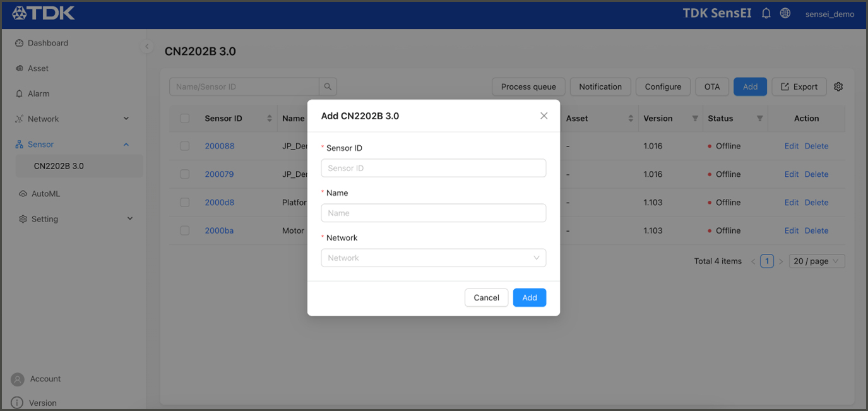This screenshot has height=411, width=868.
Task: Click the TDK SensEI title text
Action: [717, 13]
